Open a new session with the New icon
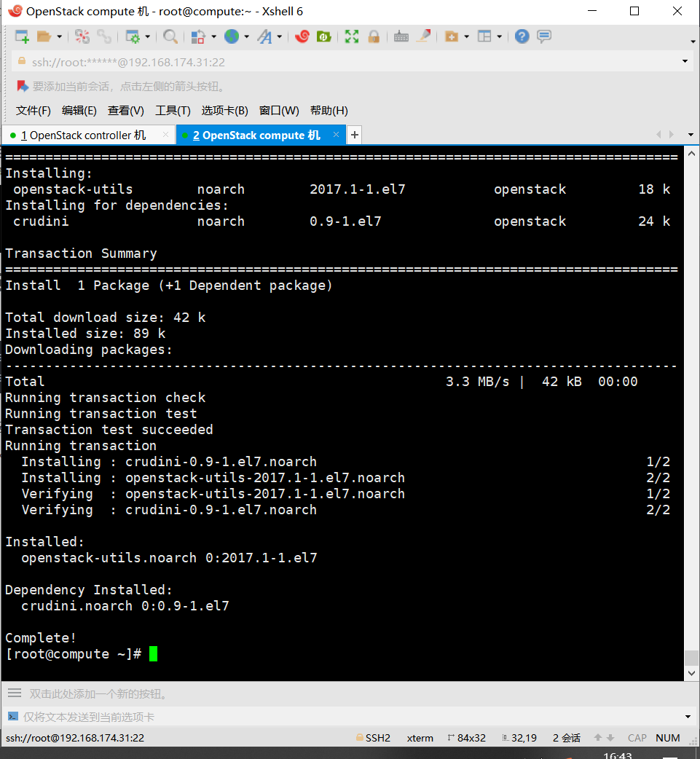This screenshot has width=700, height=759. click(x=21, y=36)
